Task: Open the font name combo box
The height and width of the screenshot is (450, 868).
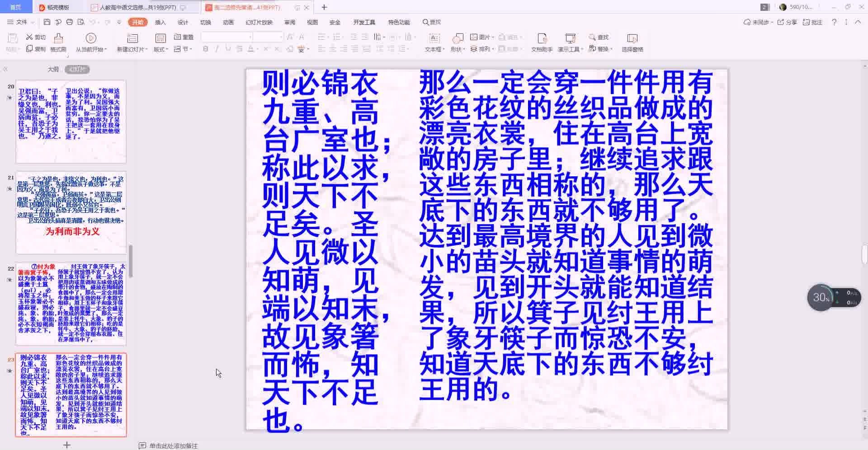Action: [x=226, y=37]
